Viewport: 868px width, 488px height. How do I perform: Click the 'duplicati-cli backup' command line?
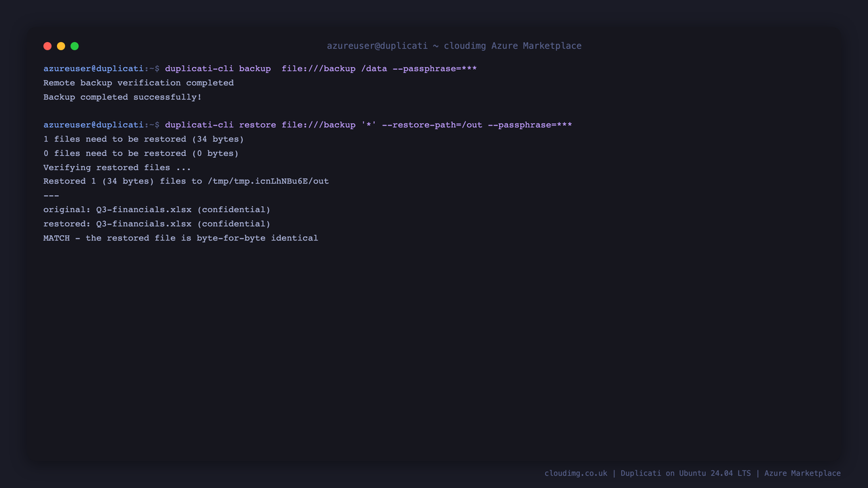coord(260,68)
